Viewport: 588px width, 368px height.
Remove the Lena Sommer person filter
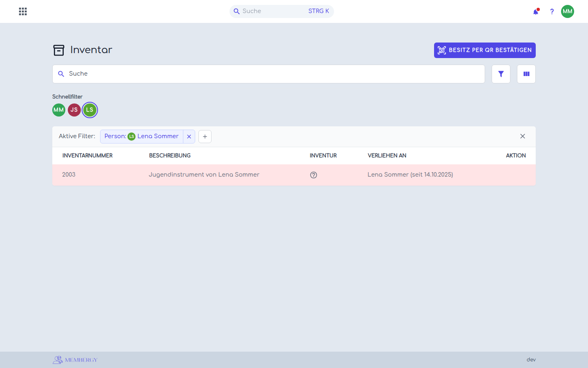(189, 137)
